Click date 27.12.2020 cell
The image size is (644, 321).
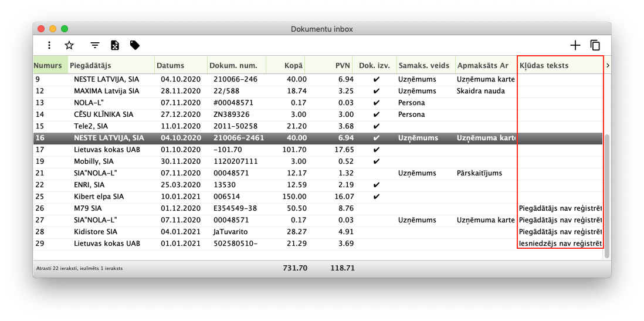pos(181,114)
